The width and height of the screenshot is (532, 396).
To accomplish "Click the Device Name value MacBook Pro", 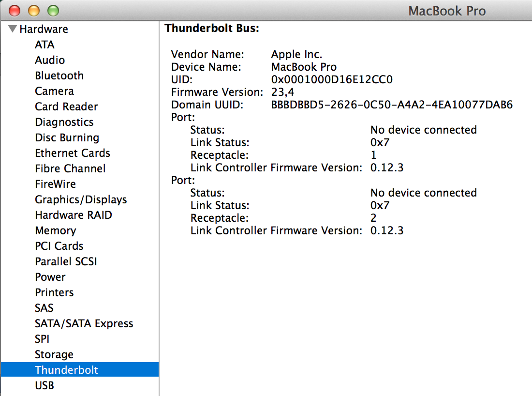I will [x=304, y=67].
